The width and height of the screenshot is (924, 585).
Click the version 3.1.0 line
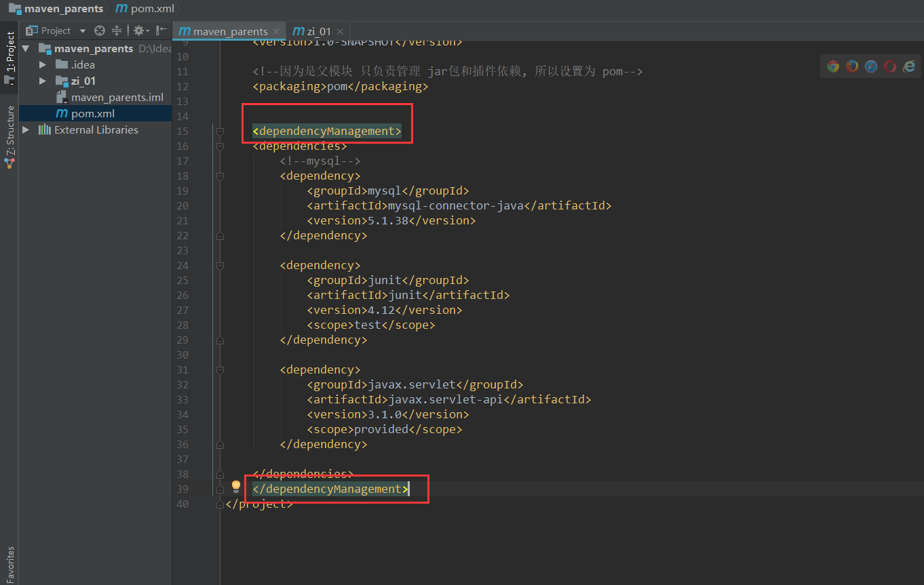(x=388, y=415)
